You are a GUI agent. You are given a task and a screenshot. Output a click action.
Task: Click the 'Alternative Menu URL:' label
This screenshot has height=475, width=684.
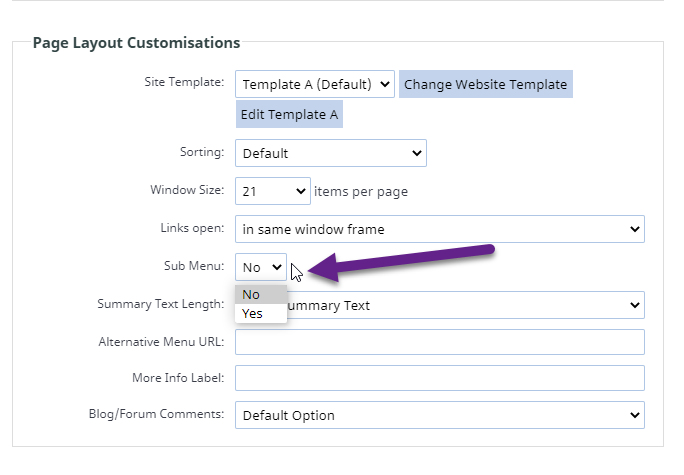pos(161,341)
